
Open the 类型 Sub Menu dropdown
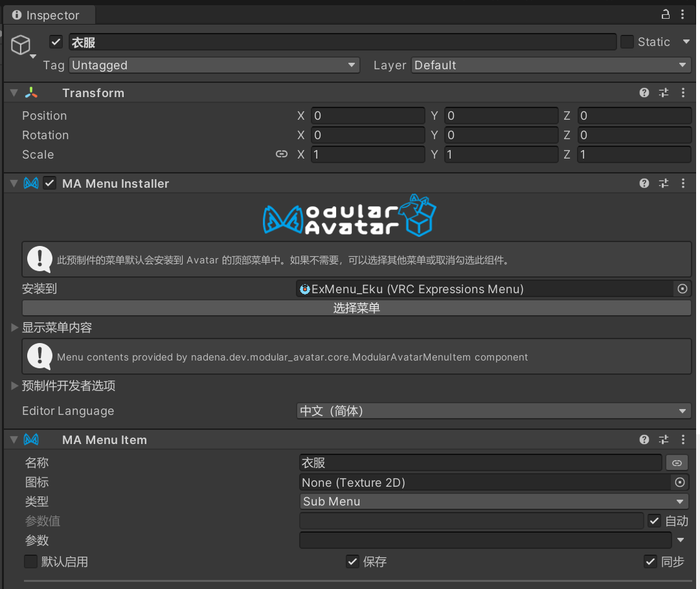(x=493, y=502)
